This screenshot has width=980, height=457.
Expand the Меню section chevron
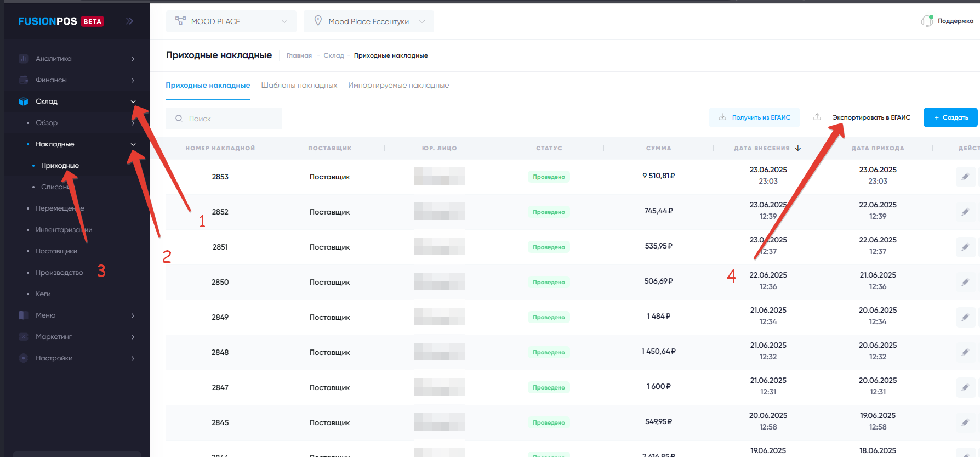coord(133,315)
